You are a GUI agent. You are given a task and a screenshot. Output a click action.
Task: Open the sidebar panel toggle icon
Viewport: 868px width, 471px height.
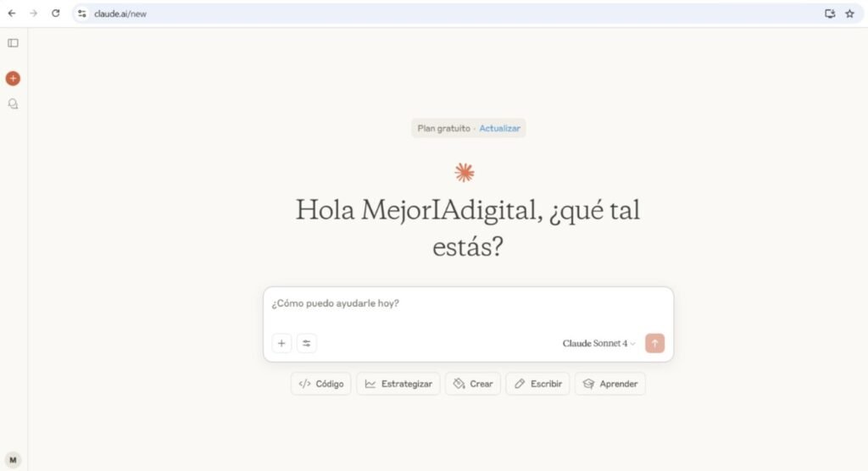[x=13, y=43]
